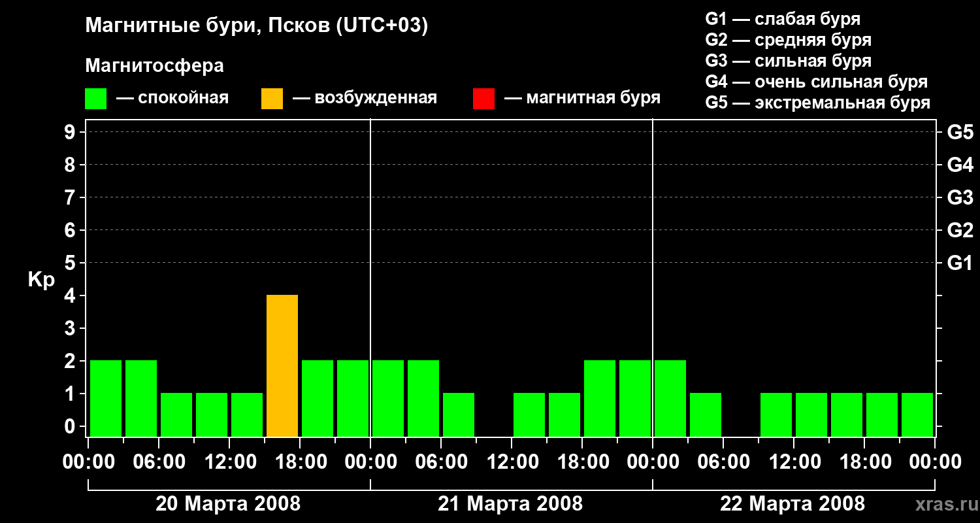Select the 18:00–21:00 bar on 21 March
Viewport: 980px width, 523px height.
[600, 399]
